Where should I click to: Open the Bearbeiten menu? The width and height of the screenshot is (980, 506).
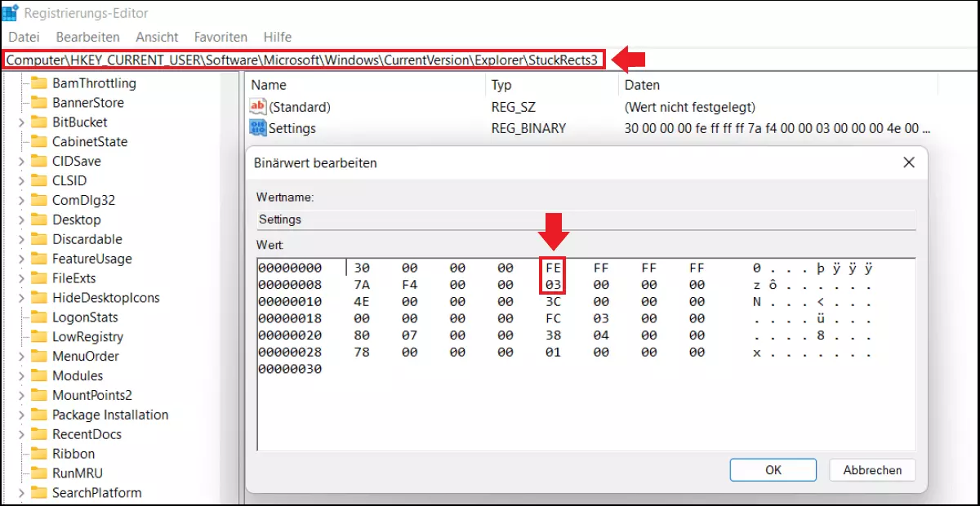87,37
